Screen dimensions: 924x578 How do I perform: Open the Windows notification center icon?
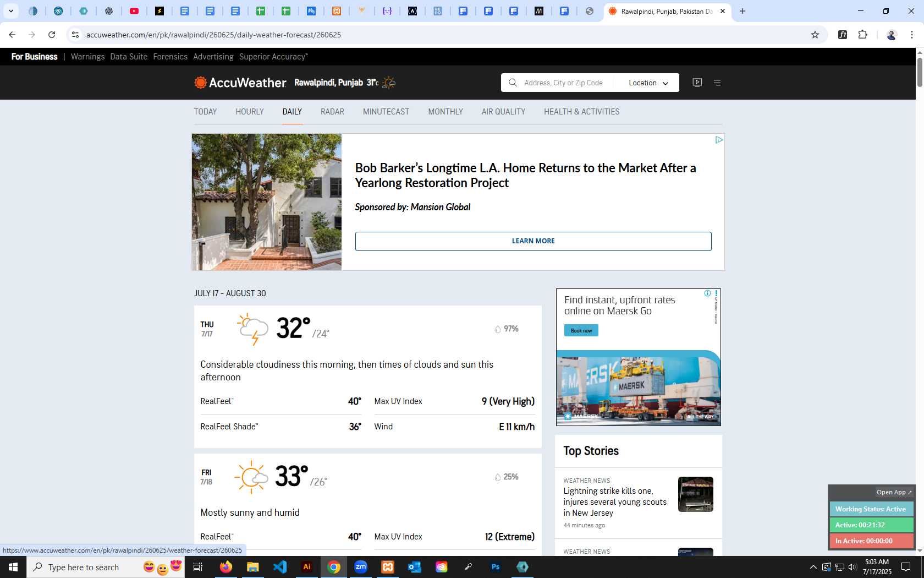click(906, 567)
